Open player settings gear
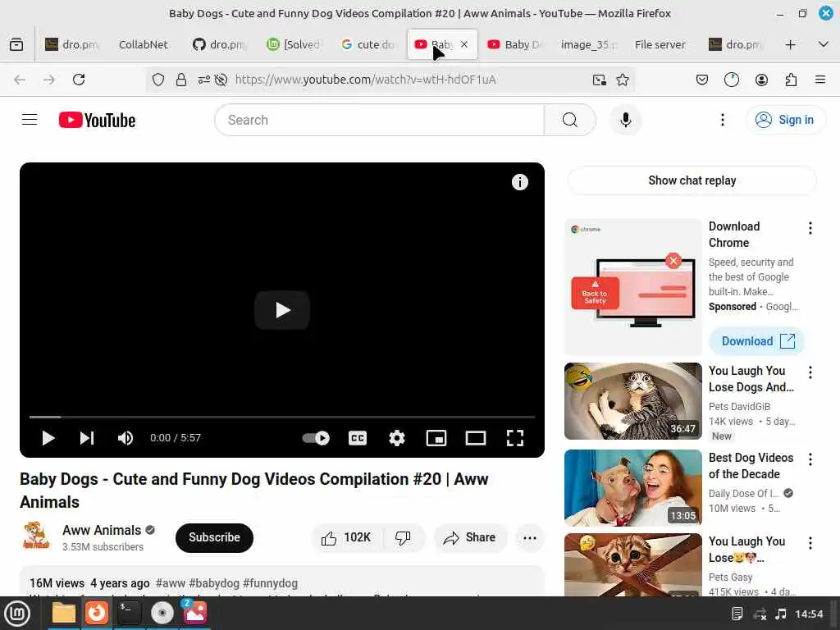Viewport: 840px width, 630px height. (397, 438)
